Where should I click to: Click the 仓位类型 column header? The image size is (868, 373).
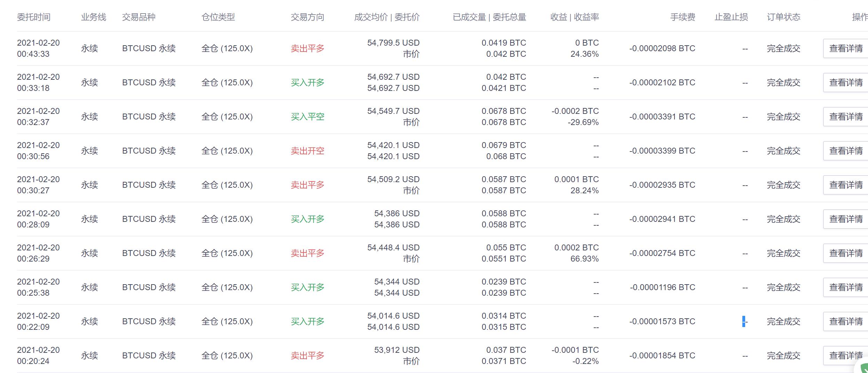(218, 17)
